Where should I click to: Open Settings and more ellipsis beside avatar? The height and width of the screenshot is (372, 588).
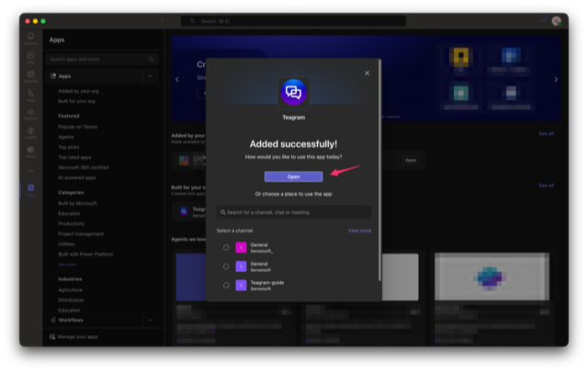(542, 21)
